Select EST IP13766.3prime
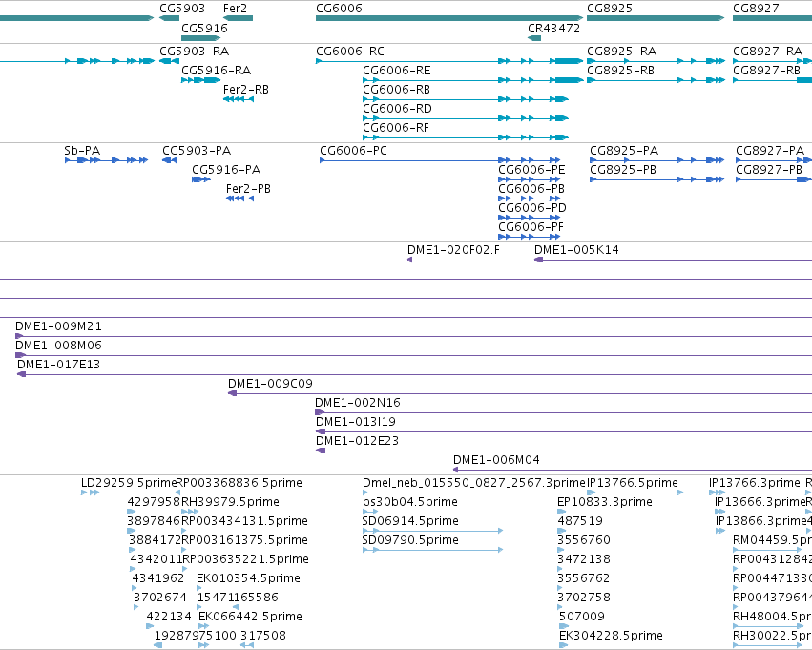 [x=755, y=483]
